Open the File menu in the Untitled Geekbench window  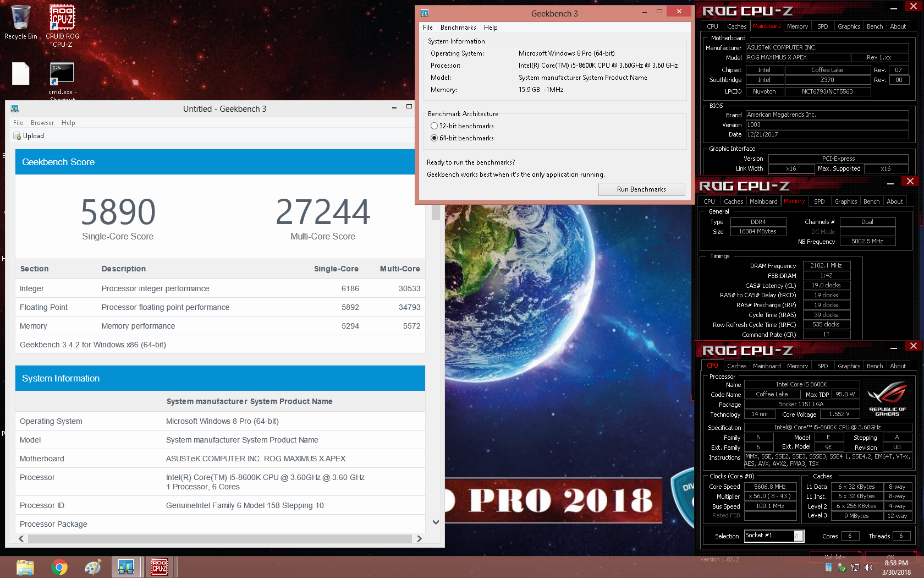point(18,123)
